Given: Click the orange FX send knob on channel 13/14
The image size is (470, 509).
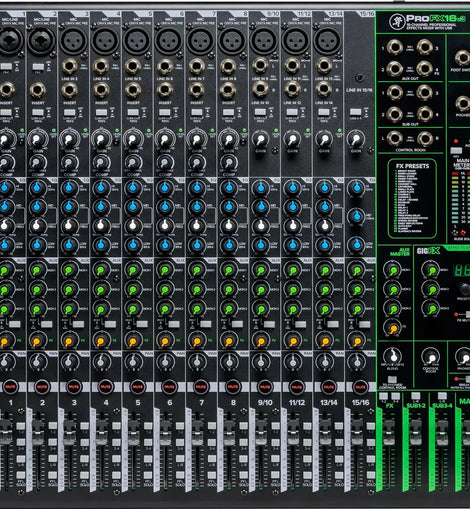Looking at the screenshot, I should [x=325, y=341].
